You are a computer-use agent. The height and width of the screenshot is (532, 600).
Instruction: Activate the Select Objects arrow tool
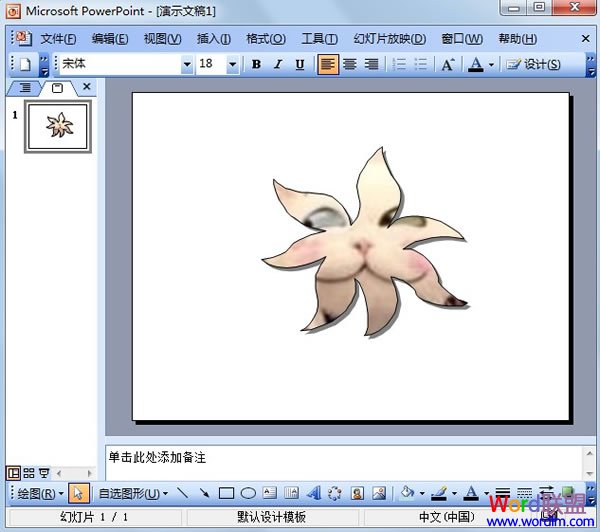79,493
